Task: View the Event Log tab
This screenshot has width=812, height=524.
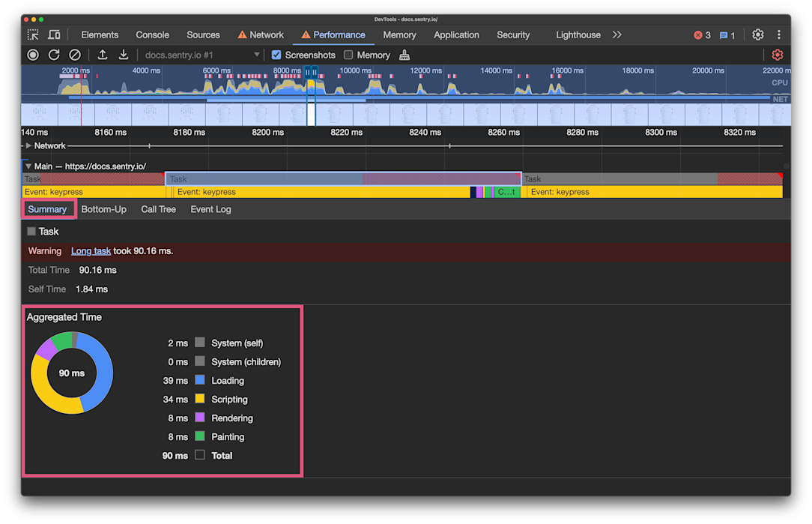Action: [x=210, y=209]
